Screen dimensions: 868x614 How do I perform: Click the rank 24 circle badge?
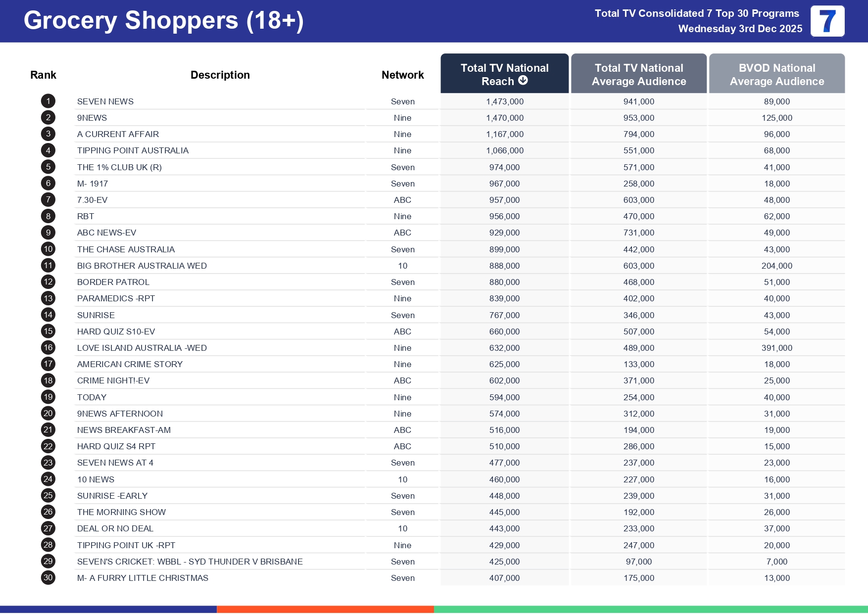point(48,479)
